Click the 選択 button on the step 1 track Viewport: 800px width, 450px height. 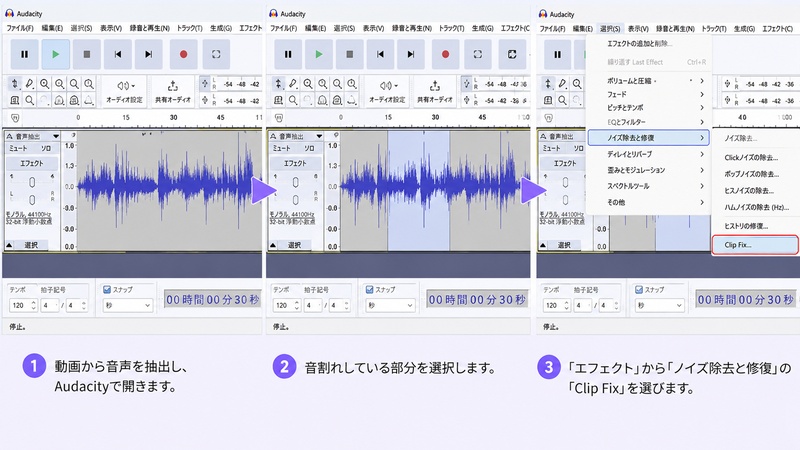click(31, 245)
